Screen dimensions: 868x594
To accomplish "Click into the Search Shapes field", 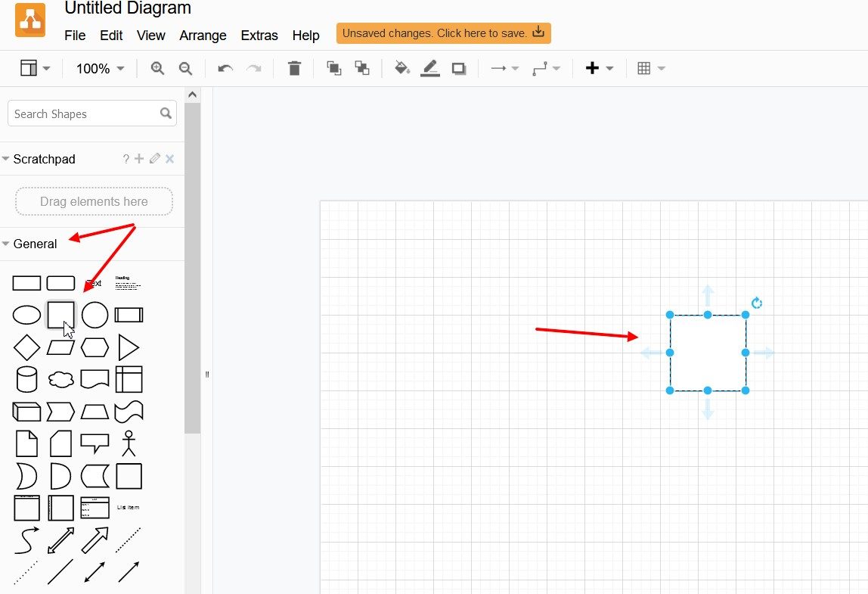I will pyautogui.click(x=83, y=114).
